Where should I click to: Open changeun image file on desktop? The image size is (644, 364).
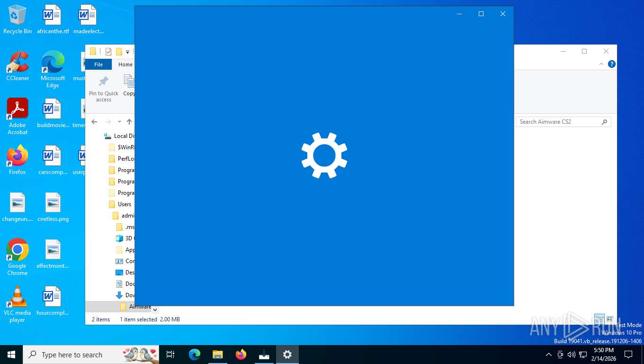18,207
